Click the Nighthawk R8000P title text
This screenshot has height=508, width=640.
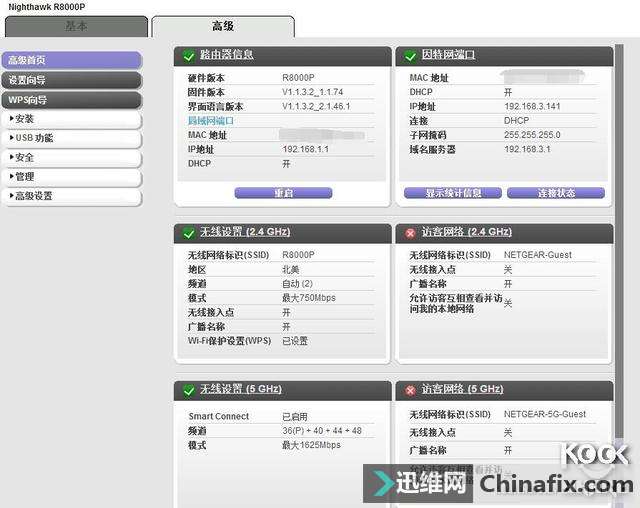pyautogui.click(x=47, y=7)
